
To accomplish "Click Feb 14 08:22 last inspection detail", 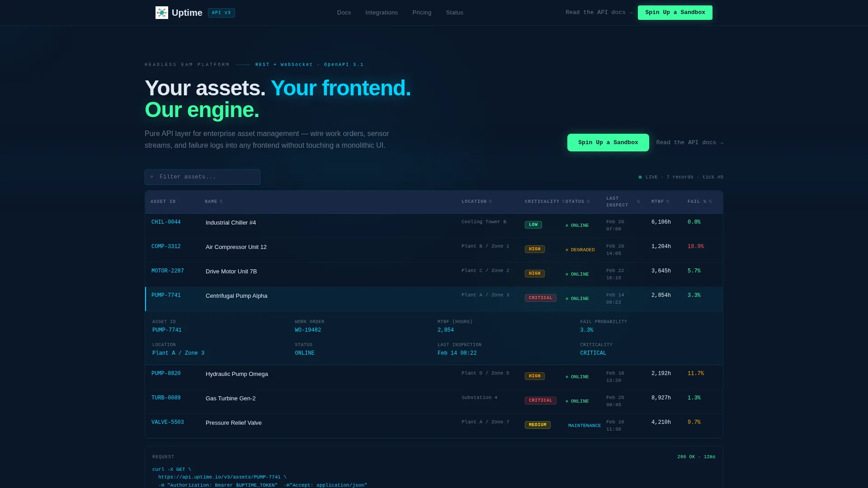I will 457,353.
